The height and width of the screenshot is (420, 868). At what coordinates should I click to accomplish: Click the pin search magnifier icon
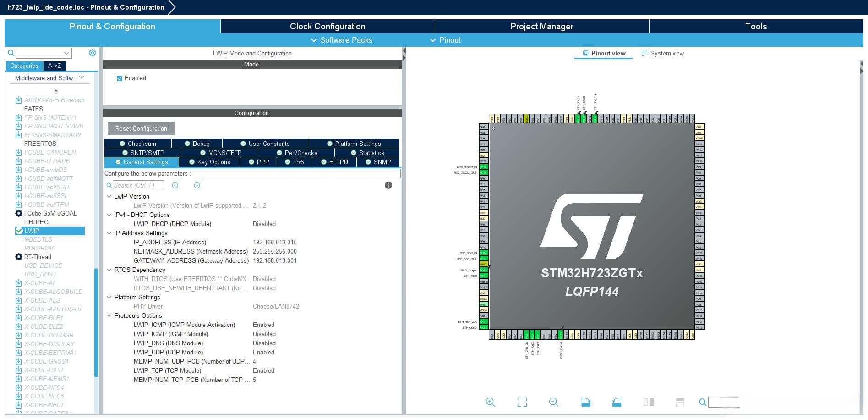tap(702, 402)
